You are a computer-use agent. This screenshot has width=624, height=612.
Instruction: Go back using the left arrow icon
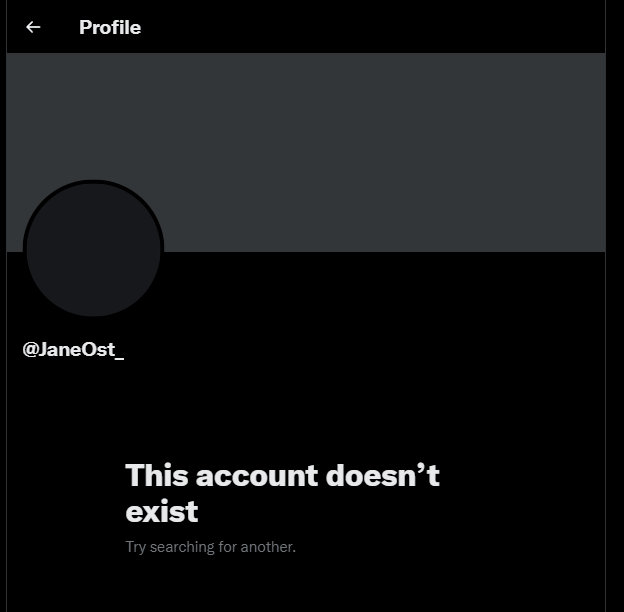tap(33, 27)
